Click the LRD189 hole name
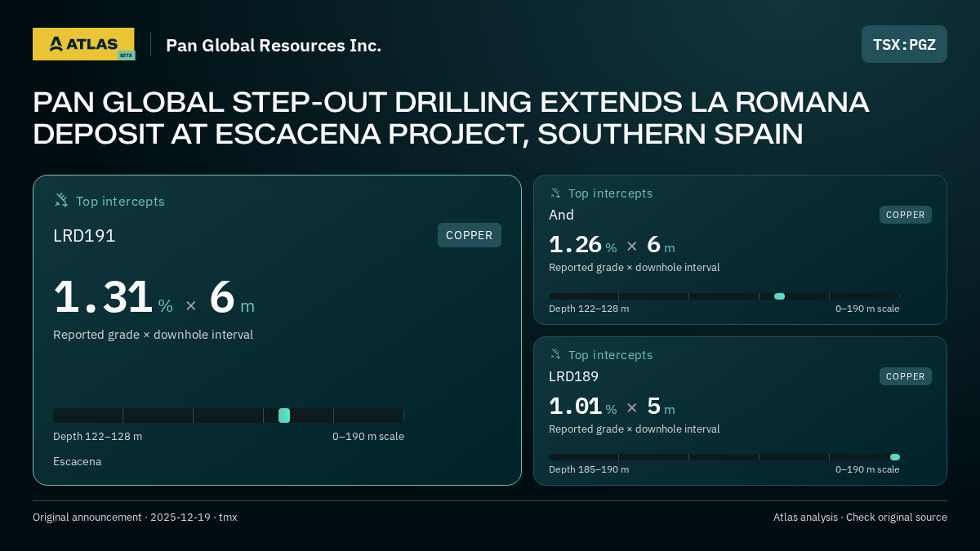980x551 pixels. tap(573, 376)
